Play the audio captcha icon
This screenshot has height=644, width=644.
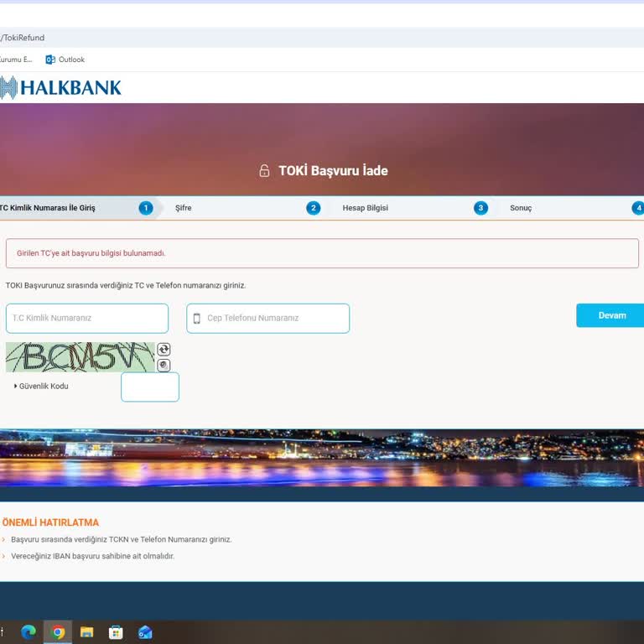[164, 365]
